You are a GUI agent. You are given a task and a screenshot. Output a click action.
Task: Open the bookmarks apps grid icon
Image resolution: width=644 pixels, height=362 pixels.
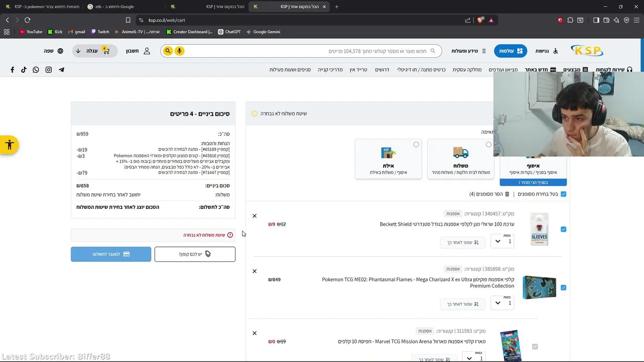click(x=7, y=32)
